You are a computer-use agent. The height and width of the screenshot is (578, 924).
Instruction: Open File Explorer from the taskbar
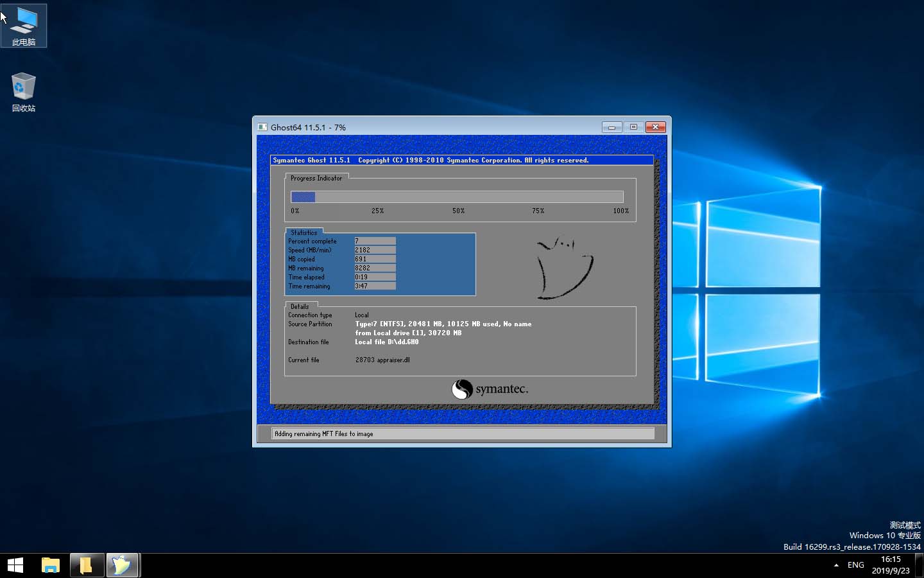point(51,565)
